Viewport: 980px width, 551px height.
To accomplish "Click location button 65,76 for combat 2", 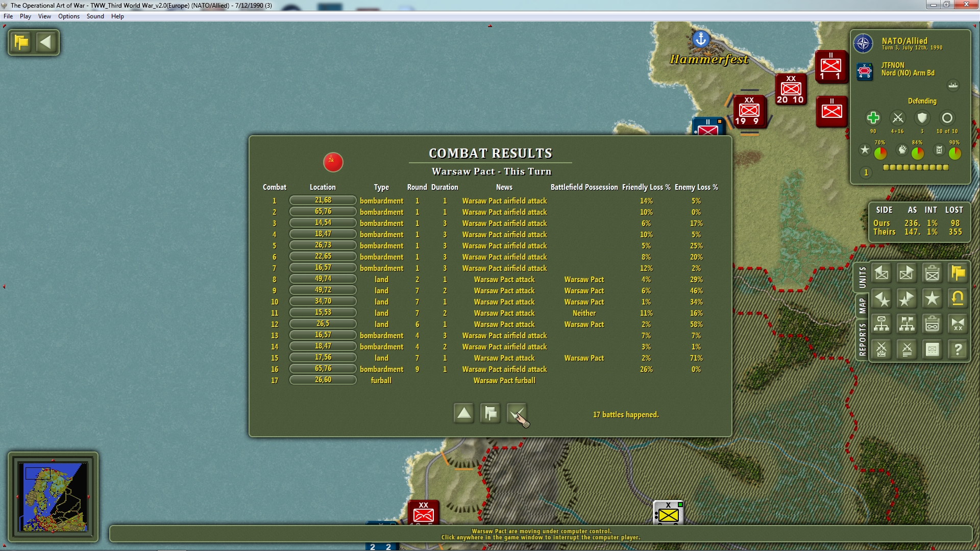I will click(323, 212).
